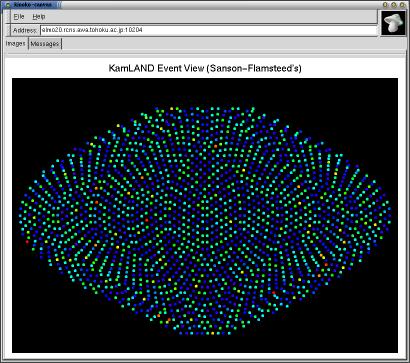Click the mushroom logo icon
Viewport: 410px width, 363px height.
(x=394, y=23)
